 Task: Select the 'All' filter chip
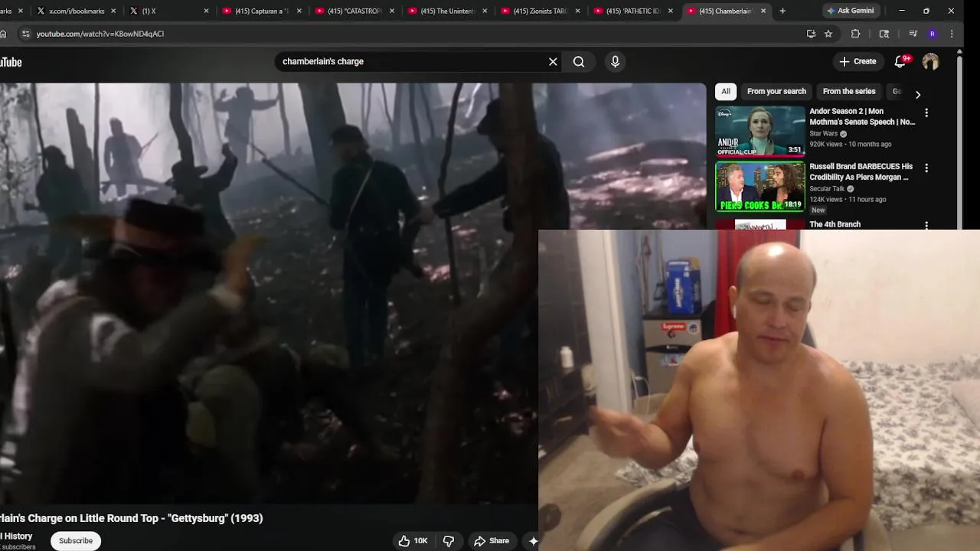coord(726,91)
